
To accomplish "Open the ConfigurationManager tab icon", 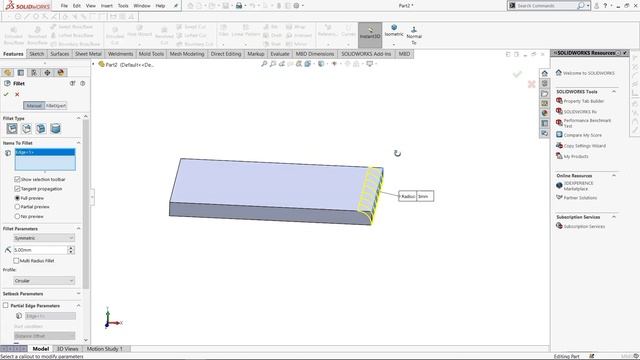I will point(34,73).
